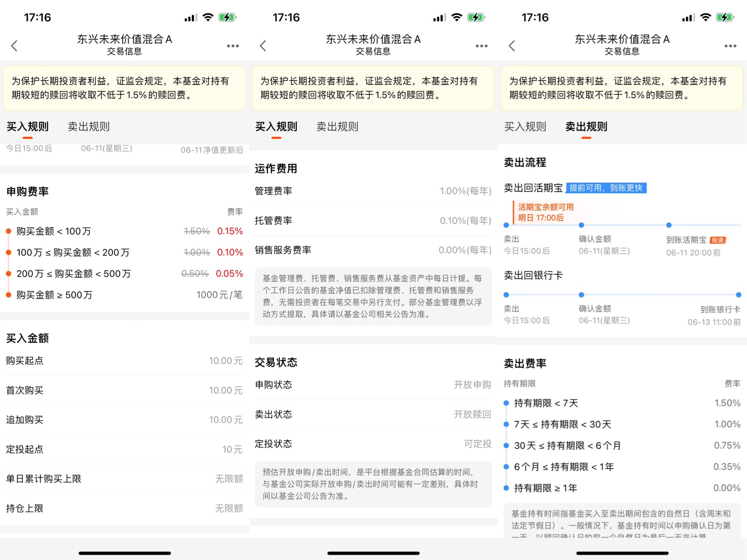Tap 持仓上限 row

(x=124, y=508)
